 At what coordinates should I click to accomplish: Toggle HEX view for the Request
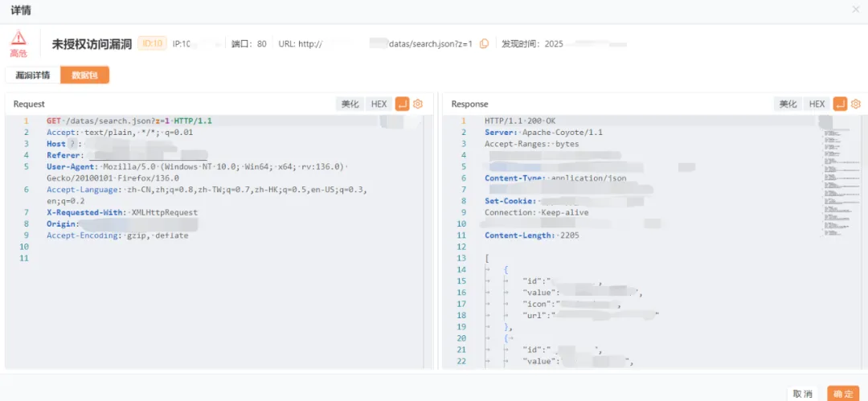379,104
